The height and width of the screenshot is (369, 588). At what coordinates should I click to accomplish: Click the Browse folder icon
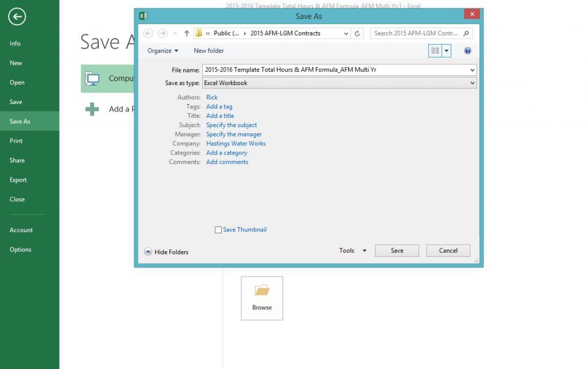[x=261, y=293]
